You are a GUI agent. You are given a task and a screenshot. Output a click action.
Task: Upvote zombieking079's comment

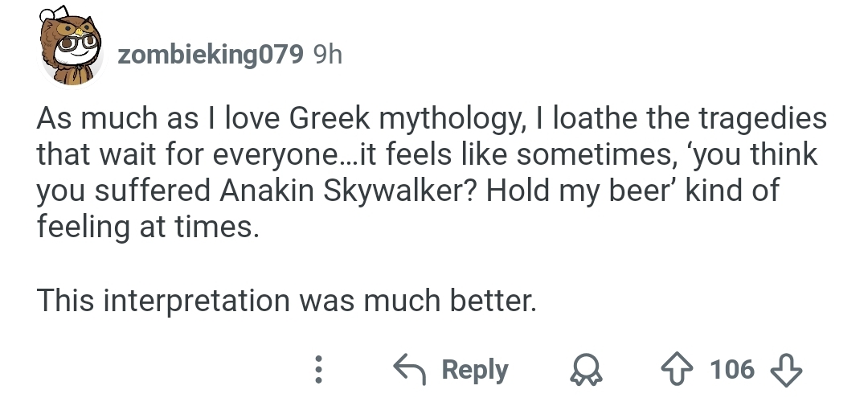coord(678,370)
